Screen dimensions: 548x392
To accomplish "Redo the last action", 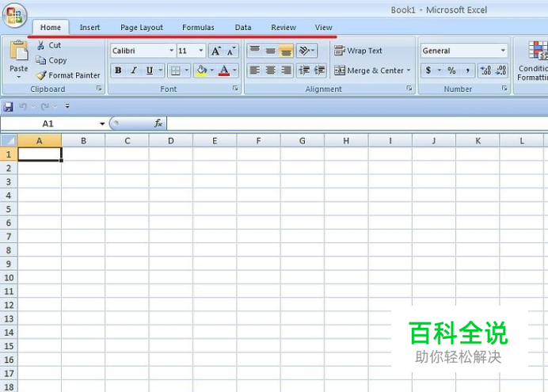I will point(45,106).
